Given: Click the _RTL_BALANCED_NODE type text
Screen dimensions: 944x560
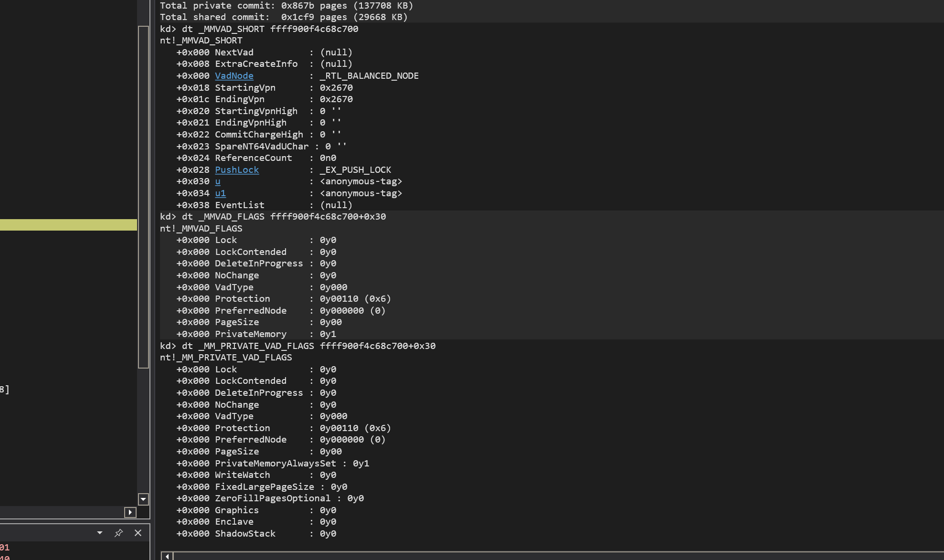Looking at the screenshot, I should point(369,76).
